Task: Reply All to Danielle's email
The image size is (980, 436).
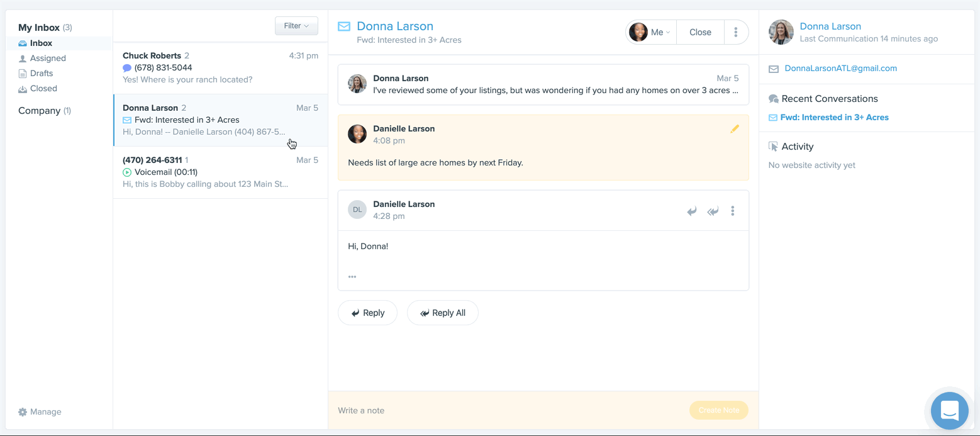Action: 442,312
